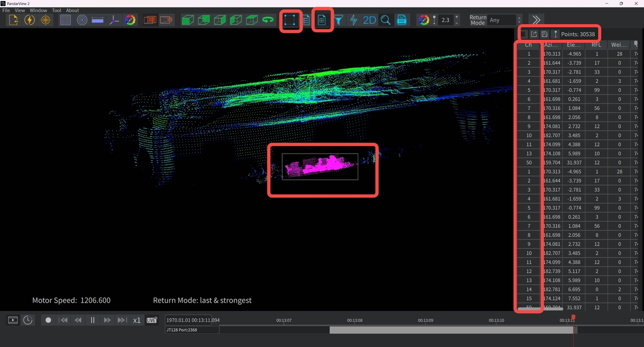Screen dimensions: 644x347
Task: Click the x1 playback speed button
Action: click(136, 320)
